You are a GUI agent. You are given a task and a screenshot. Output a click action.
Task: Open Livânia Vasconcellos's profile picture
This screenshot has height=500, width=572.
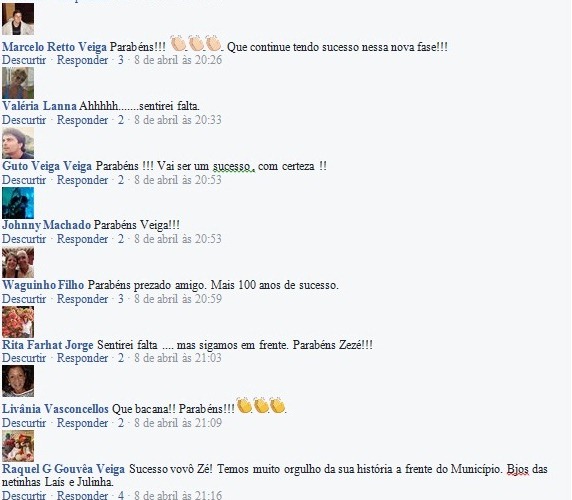18,381
